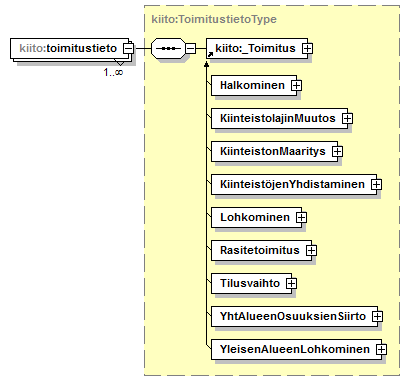Expand the kiito:_Toimitus plus box

point(307,49)
